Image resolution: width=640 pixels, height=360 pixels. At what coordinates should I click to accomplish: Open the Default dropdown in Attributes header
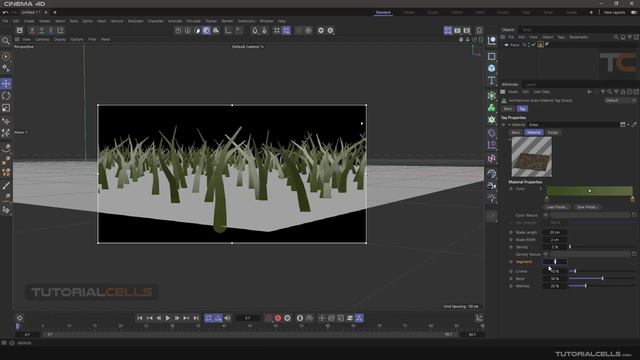tap(620, 100)
